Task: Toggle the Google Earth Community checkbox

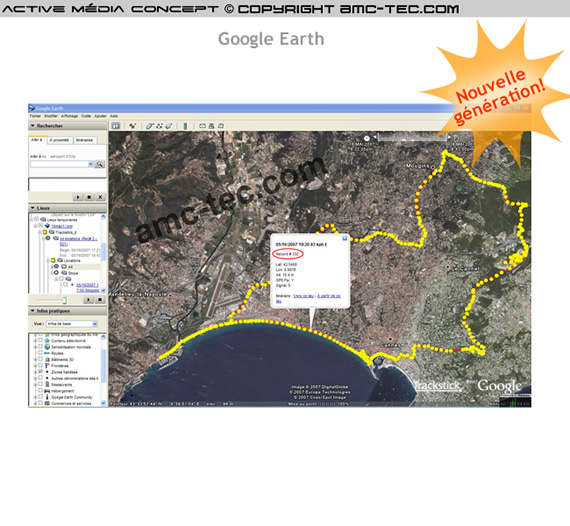Action: (40, 397)
